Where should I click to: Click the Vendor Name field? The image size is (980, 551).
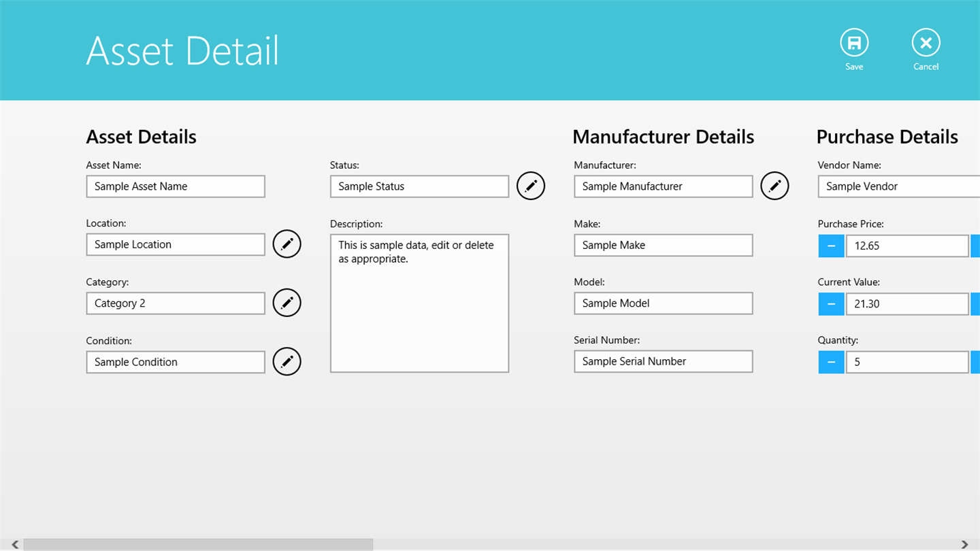(x=899, y=186)
